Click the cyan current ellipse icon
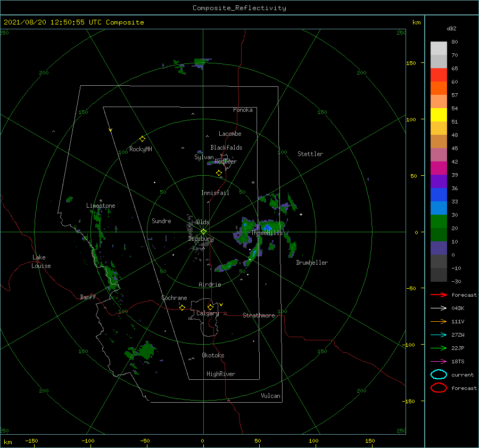 [x=439, y=374]
